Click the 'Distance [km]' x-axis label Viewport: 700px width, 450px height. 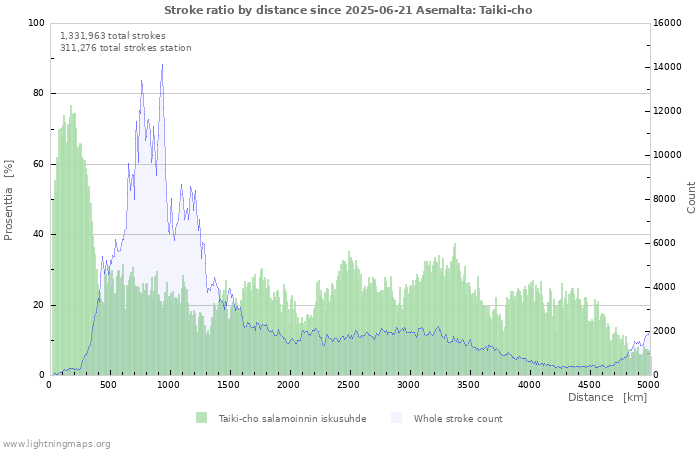(x=607, y=397)
